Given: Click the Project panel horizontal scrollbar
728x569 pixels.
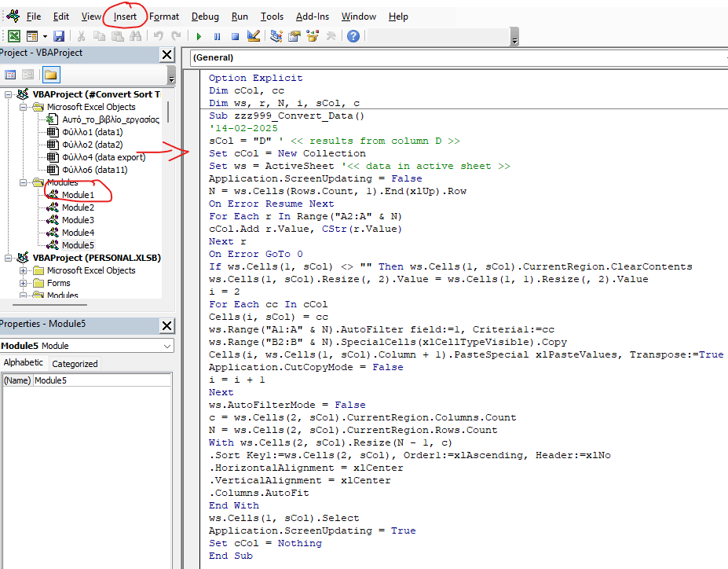Looking at the screenshot, I should coord(49,305).
